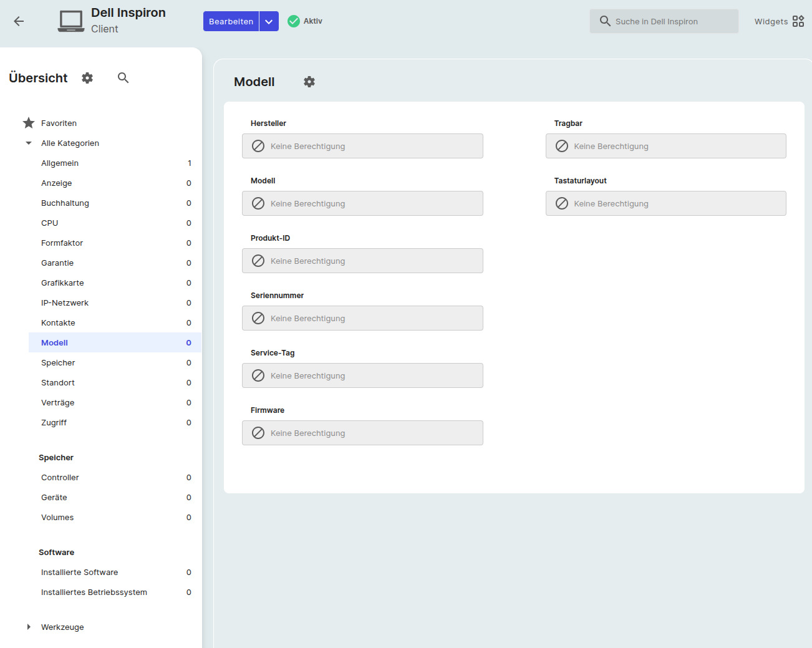Click the Favoriten star icon

click(29, 123)
